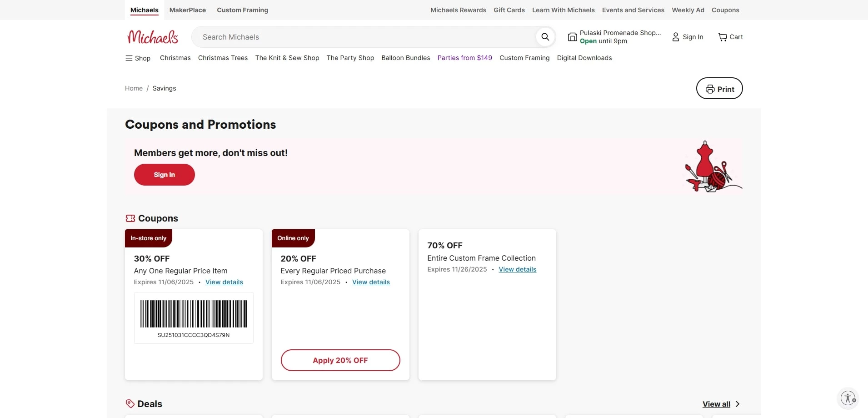Click the Michaels logo

153,37
